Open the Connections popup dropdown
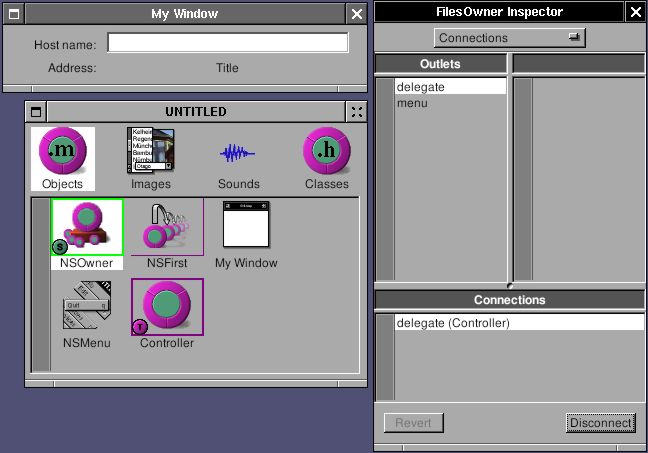The width and height of the screenshot is (648, 453). pos(509,38)
